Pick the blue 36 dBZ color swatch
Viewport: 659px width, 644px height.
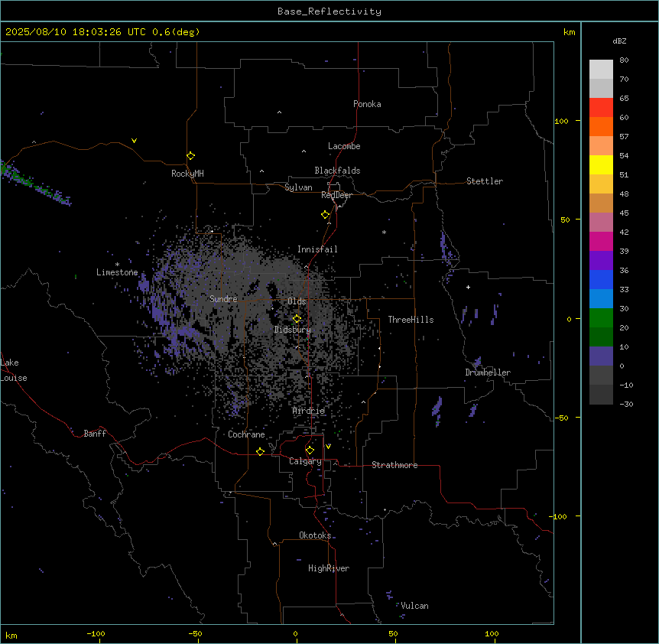click(x=601, y=279)
